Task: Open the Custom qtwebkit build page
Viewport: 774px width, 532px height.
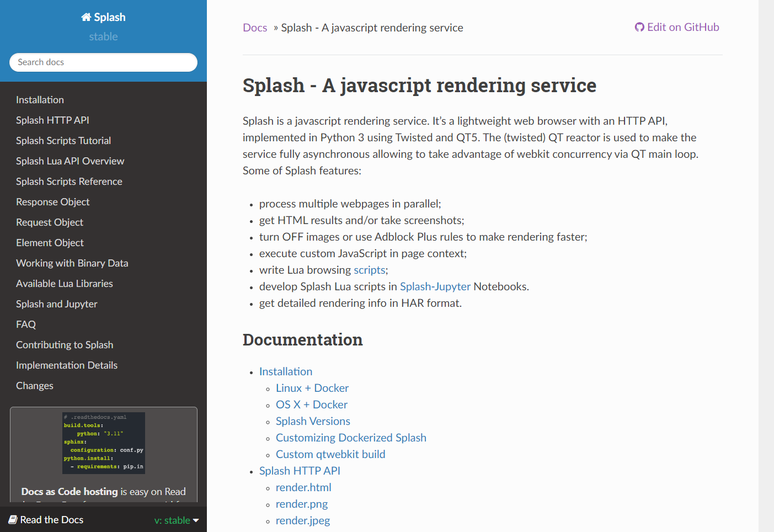Action: coord(330,454)
